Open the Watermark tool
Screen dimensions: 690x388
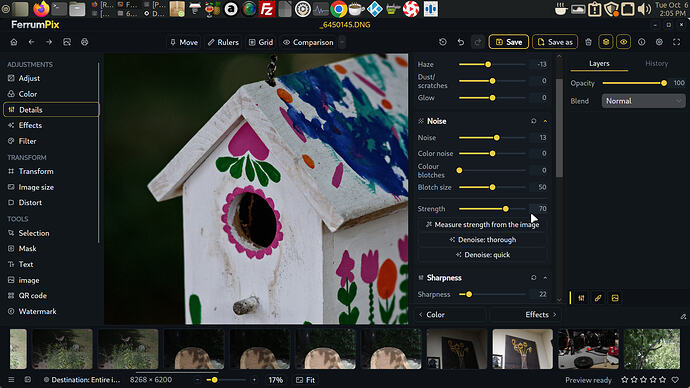pyautogui.click(x=51, y=311)
